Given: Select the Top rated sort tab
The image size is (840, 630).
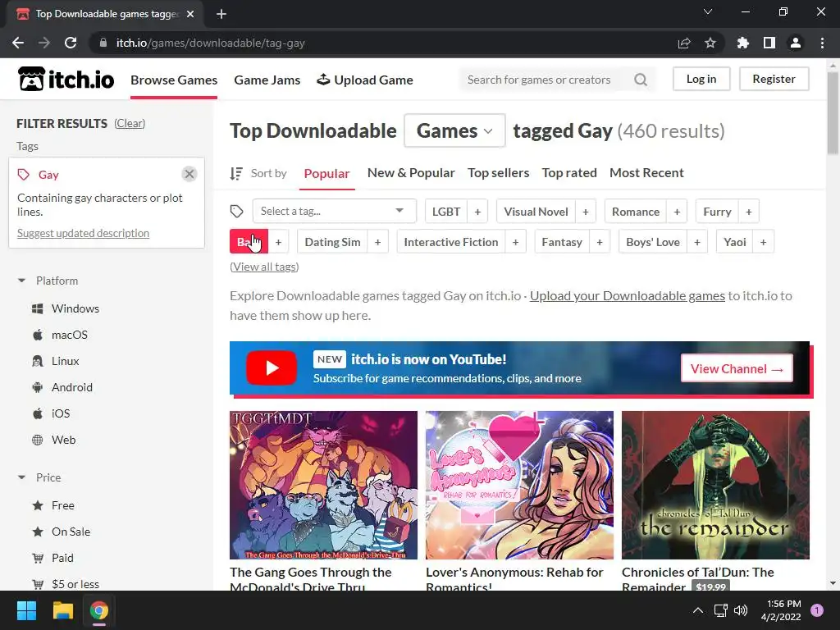Looking at the screenshot, I should click(x=569, y=173).
